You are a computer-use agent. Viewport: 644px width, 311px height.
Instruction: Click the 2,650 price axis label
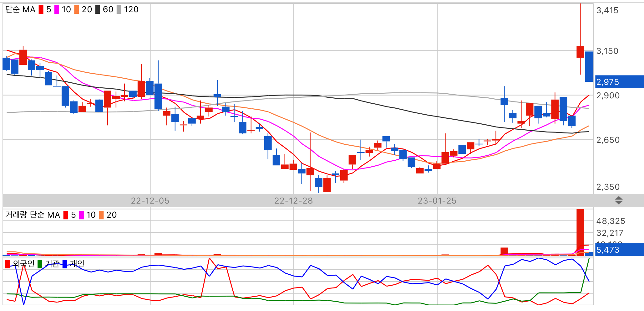pyautogui.click(x=608, y=140)
